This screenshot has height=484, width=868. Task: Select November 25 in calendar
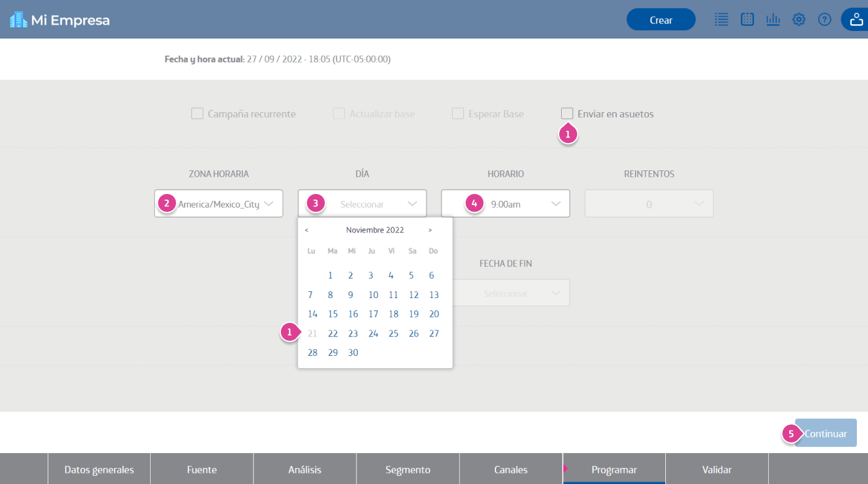(x=394, y=333)
